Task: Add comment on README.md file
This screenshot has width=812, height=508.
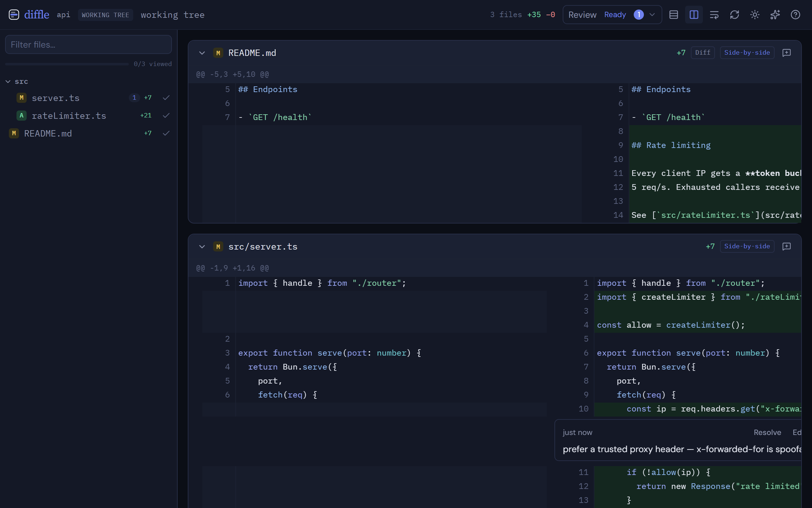Action: [x=787, y=53]
